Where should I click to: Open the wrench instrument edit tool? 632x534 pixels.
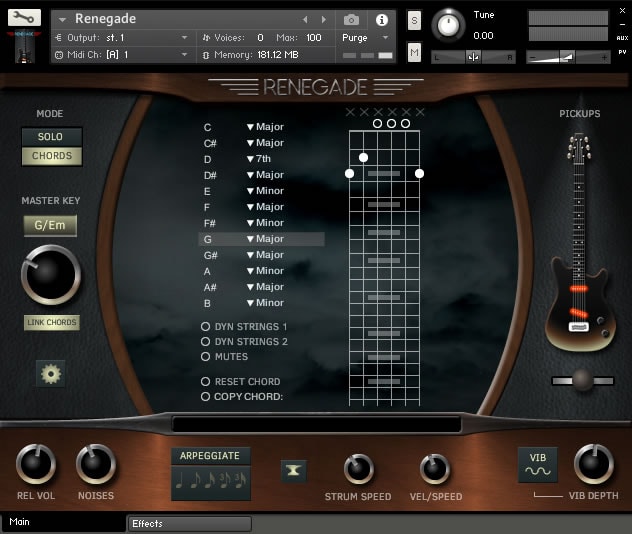click(x=24, y=18)
